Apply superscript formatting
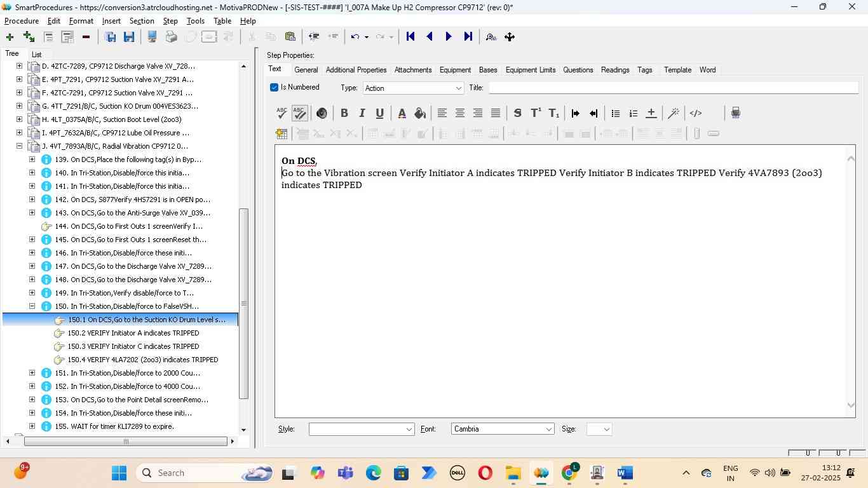This screenshot has height=488, width=868. pos(536,113)
